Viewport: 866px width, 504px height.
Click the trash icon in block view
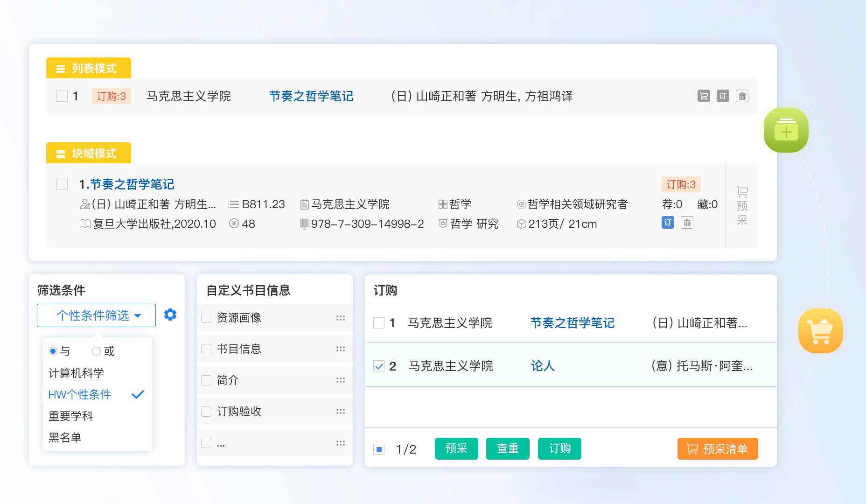pyautogui.click(x=687, y=223)
